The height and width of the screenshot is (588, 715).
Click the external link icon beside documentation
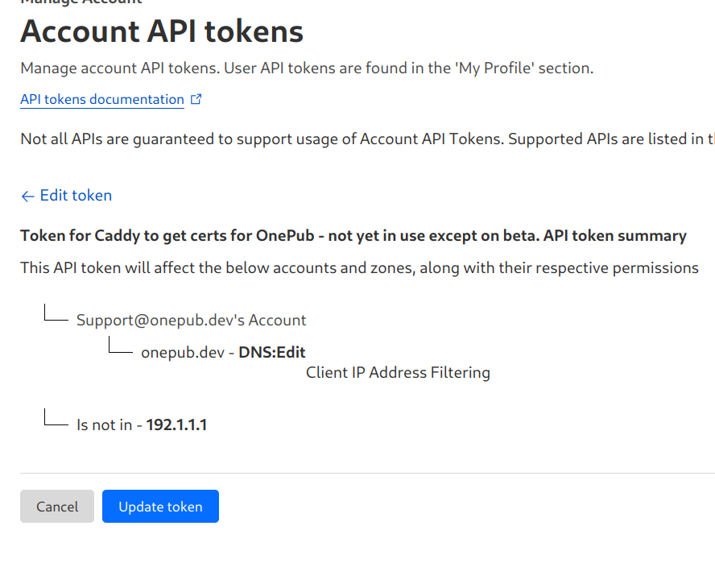[x=196, y=100]
